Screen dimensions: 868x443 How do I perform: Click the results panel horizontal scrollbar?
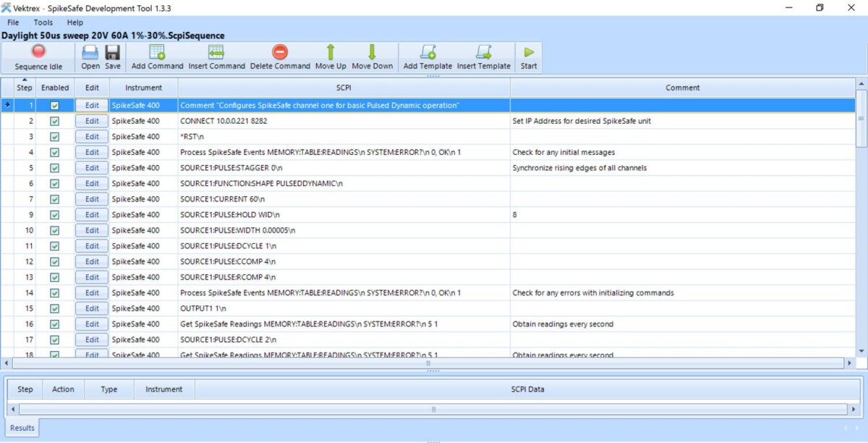click(433, 409)
